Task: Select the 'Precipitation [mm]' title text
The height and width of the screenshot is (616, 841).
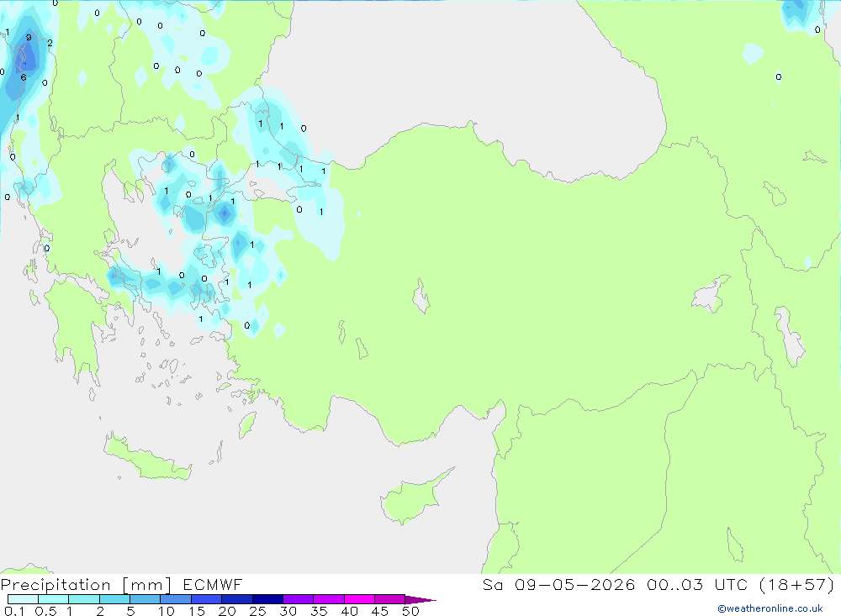Action: 86,585
